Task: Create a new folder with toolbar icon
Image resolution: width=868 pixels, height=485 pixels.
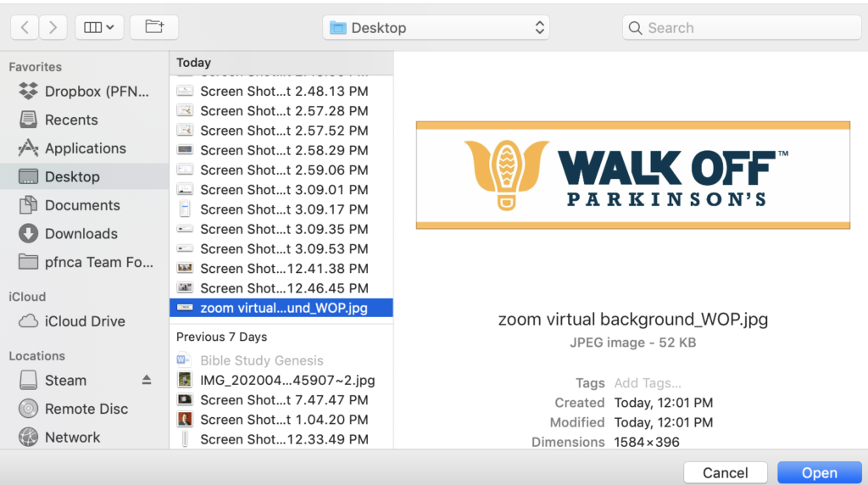Action: pyautogui.click(x=154, y=27)
